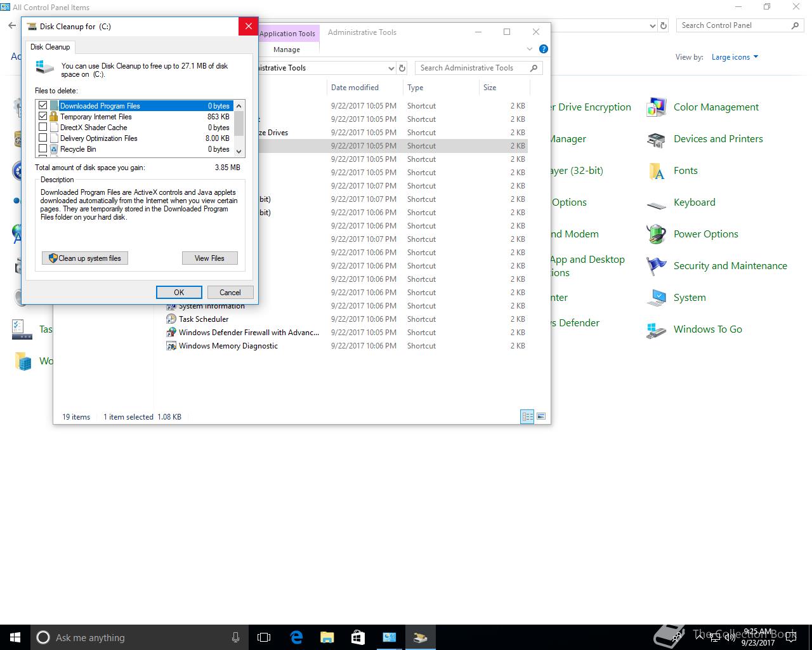
Task: Click Cortana Ask me anything box
Action: pyautogui.click(x=139, y=637)
